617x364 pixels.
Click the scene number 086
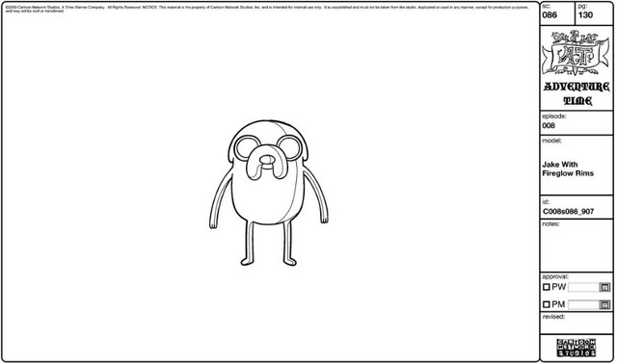[550, 15]
